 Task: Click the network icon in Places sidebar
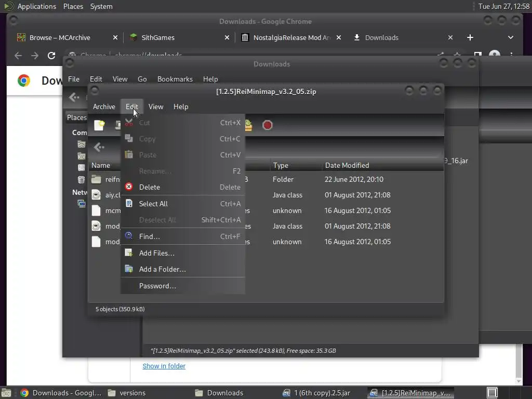[x=82, y=204]
